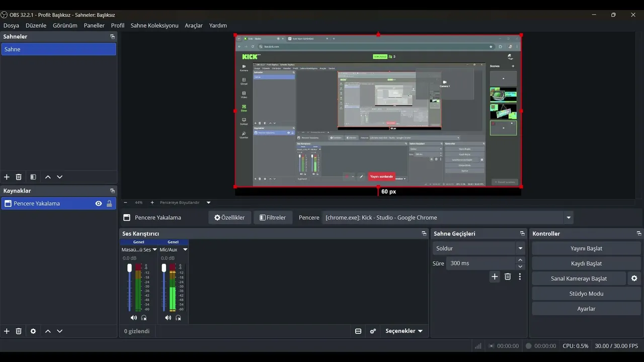The image size is (644, 362).
Task: Adjust the Mic/Aux volume slider
Action: pyautogui.click(x=164, y=268)
